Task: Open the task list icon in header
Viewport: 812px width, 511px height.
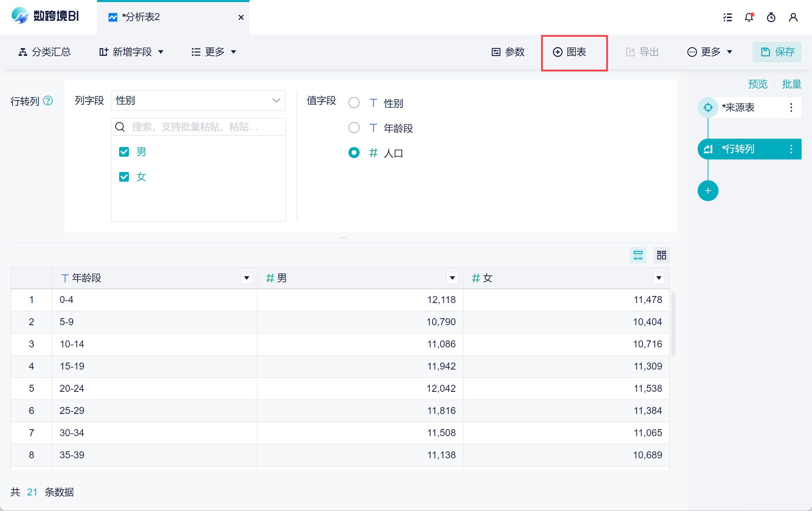Action: [727, 17]
